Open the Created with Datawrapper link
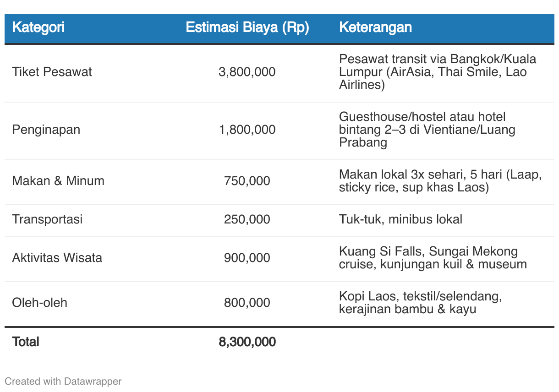This screenshot has height=392, width=559. pos(63,381)
